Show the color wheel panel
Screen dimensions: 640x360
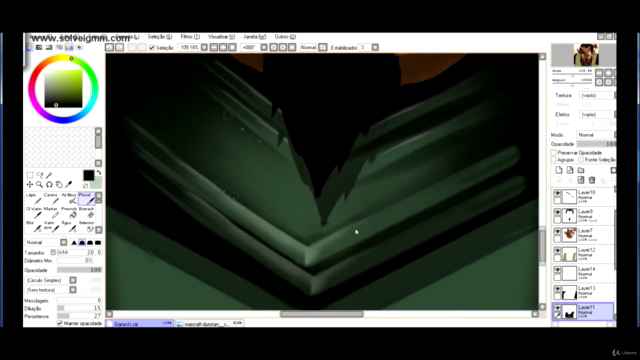29,47
